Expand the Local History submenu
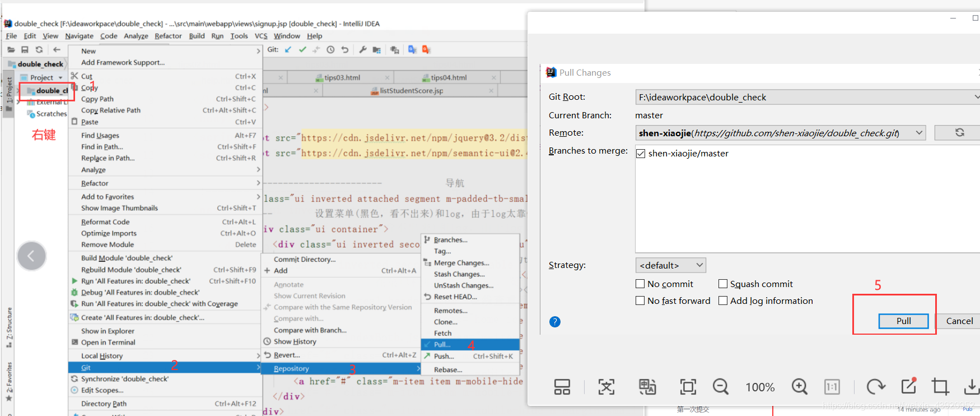980x416 pixels. (x=258, y=356)
